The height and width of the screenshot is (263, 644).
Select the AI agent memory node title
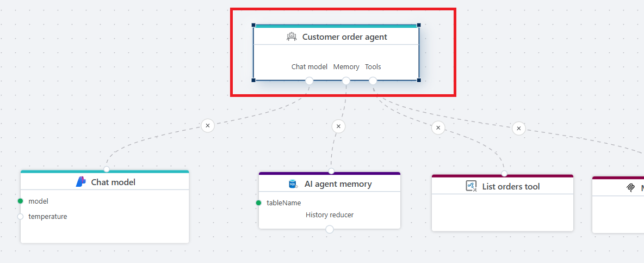tap(338, 184)
